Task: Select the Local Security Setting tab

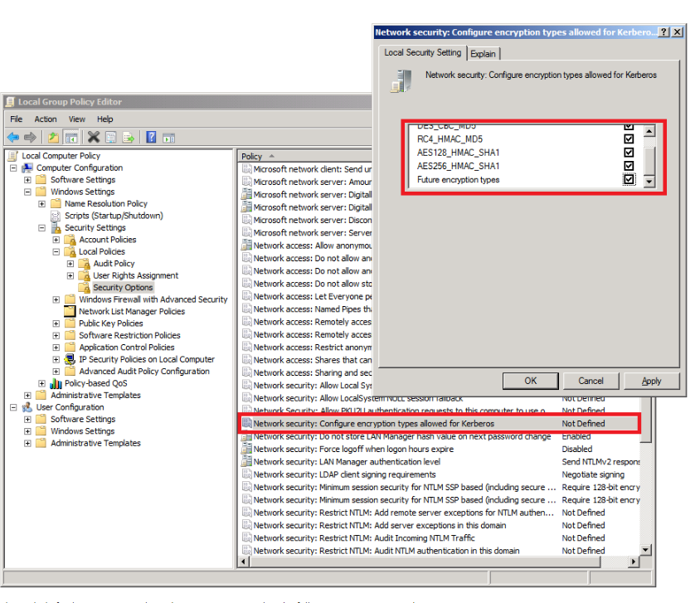Action: tap(423, 52)
